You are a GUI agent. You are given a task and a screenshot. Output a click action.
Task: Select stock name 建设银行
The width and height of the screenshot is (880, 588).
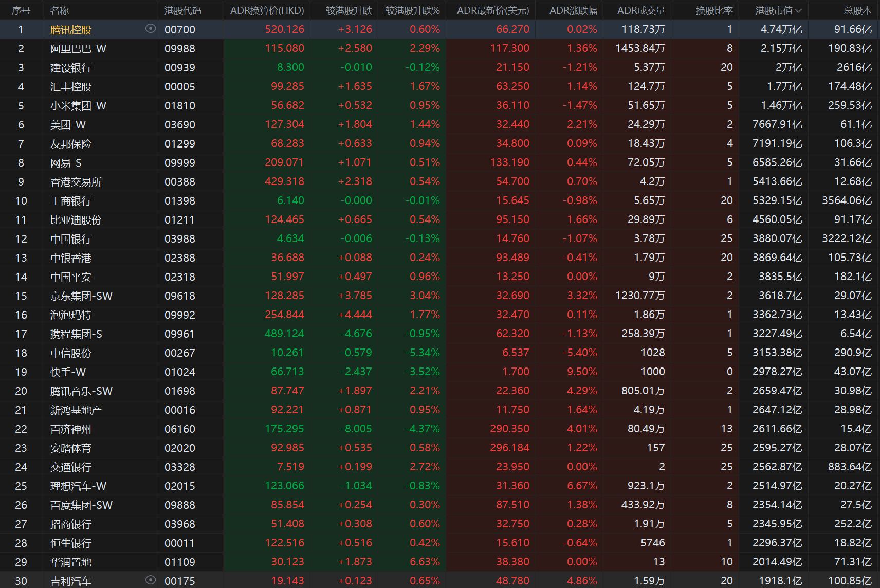click(71, 68)
